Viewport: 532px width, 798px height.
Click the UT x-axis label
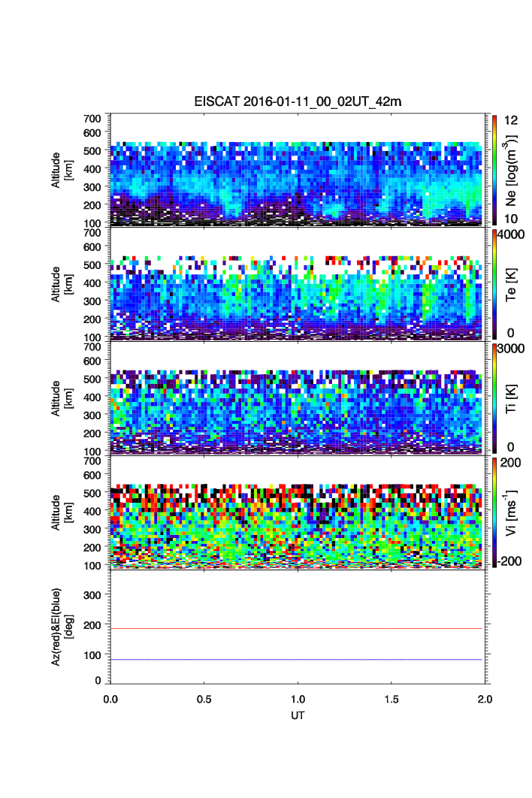(x=298, y=715)
